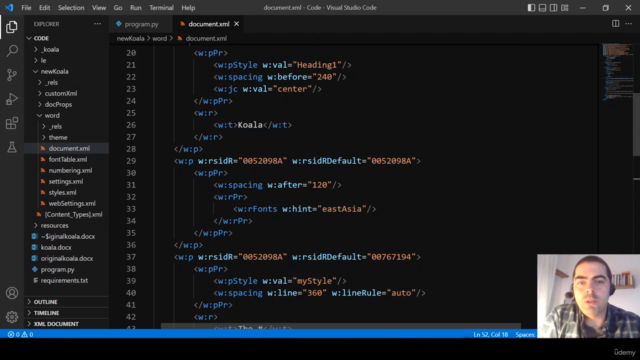Open settings.xml in the explorer
640x360 pixels.
coord(66,182)
